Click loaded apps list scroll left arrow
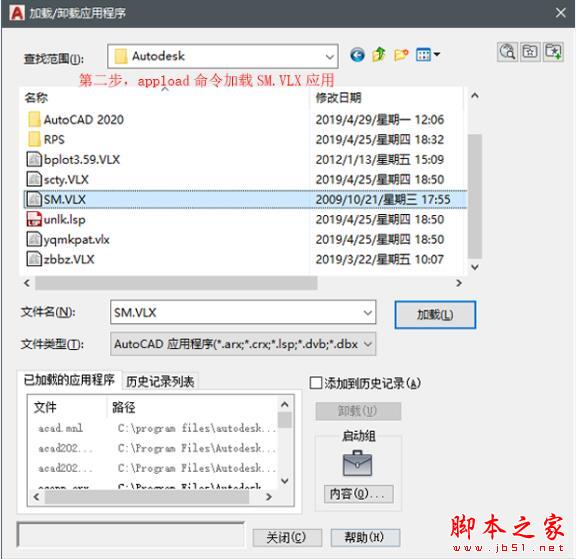Screen dimensions: 576x559 pos(36,497)
